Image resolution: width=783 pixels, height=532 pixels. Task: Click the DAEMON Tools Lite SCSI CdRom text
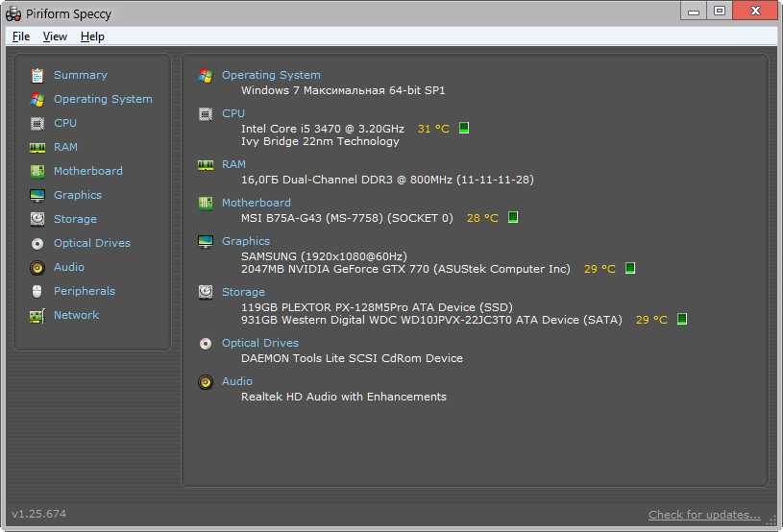(352, 358)
